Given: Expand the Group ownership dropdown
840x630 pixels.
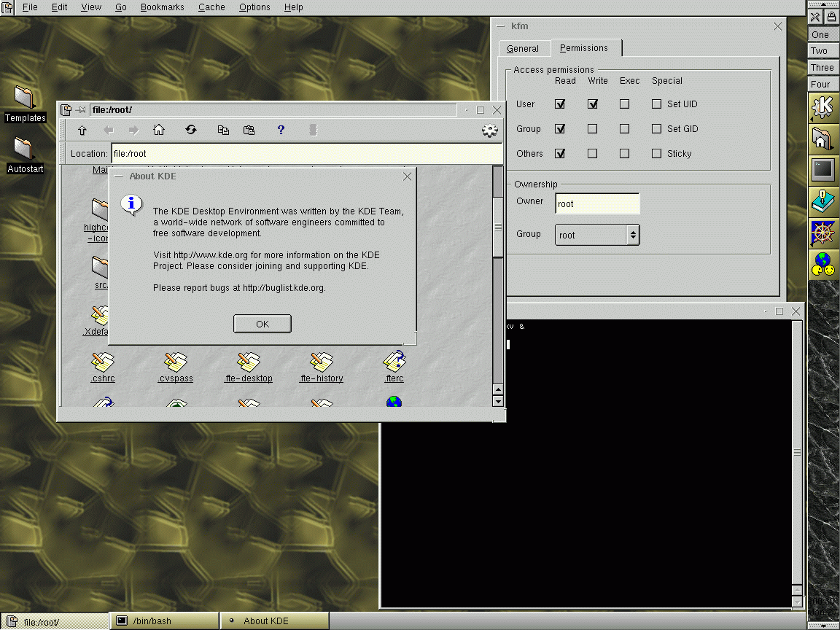Looking at the screenshot, I should (x=633, y=235).
